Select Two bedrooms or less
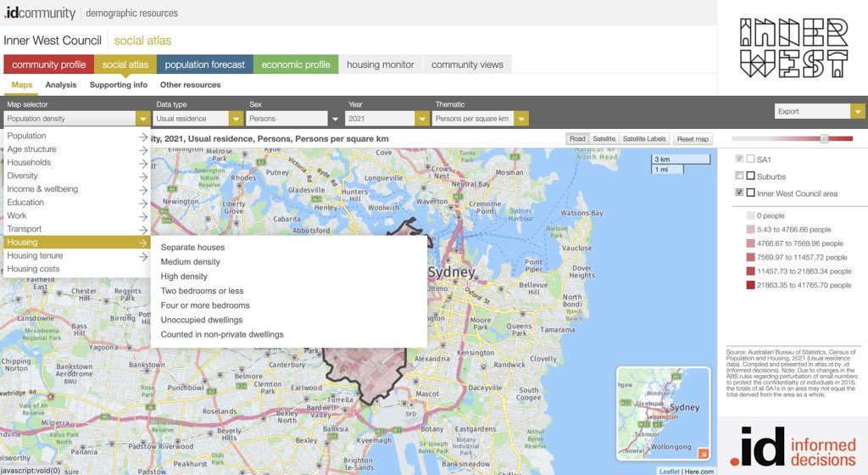The image size is (868, 475). [202, 291]
